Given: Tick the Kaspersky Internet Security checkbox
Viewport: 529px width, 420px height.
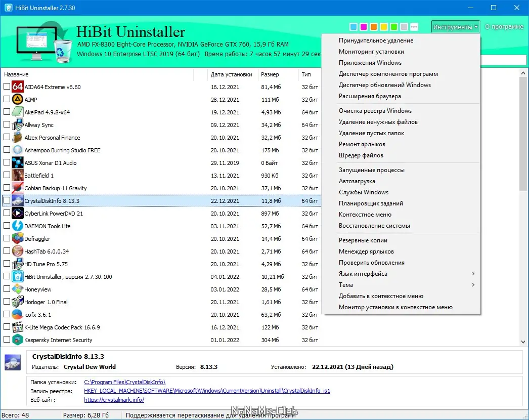Looking at the screenshot, I should click(x=7, y=340).
